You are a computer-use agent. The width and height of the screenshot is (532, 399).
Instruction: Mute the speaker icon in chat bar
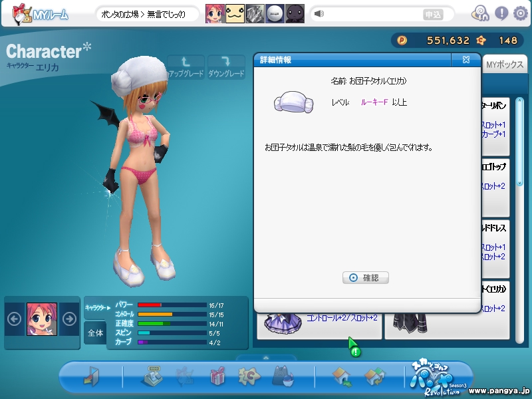coord(319,13)
